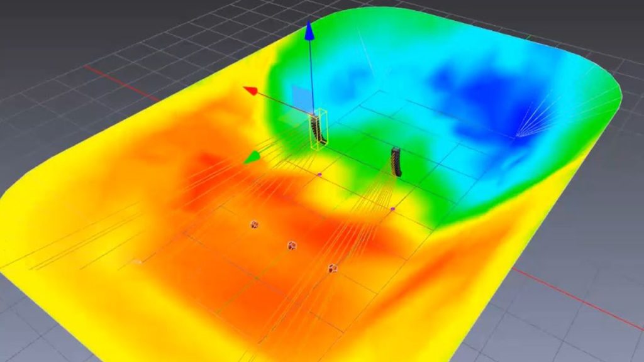Pick the faint marker near the left edge
This screenshot has height=362, width=644.
click(137, 261)
